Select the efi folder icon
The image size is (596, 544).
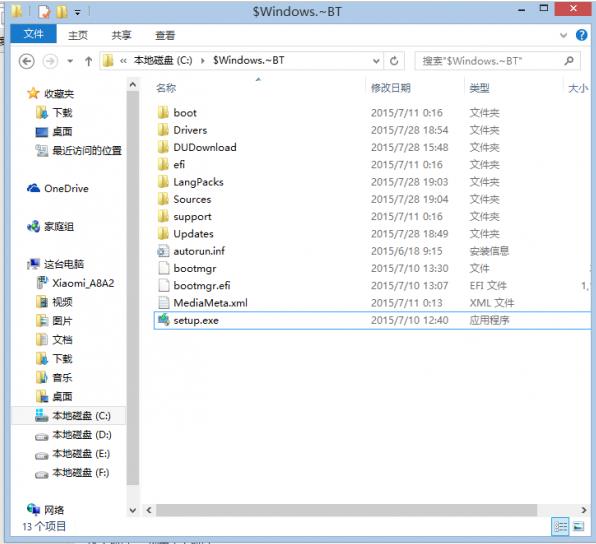163,165
